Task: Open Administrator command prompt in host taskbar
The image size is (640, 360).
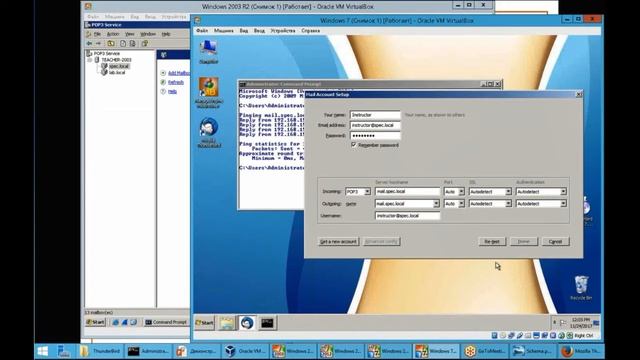Action: click(148, 351)
